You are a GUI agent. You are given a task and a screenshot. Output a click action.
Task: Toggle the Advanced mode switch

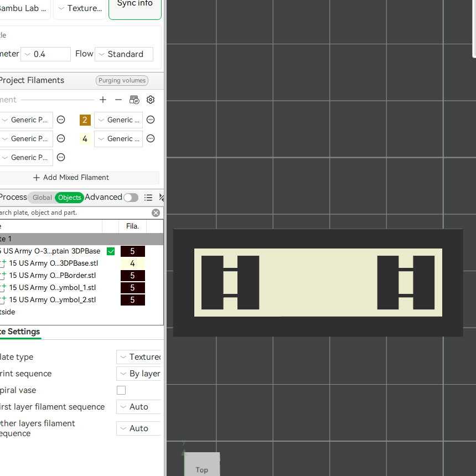(131, 198)
